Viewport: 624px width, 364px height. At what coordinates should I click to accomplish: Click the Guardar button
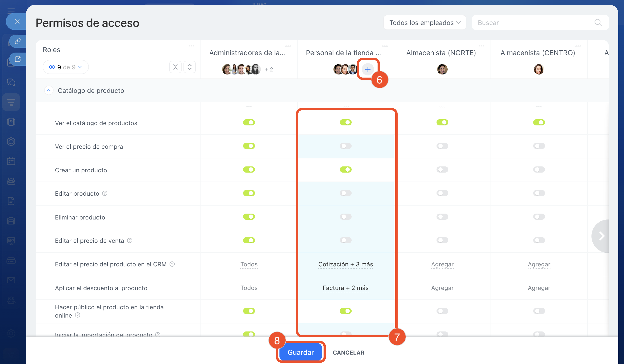click(x=300, y=352)
